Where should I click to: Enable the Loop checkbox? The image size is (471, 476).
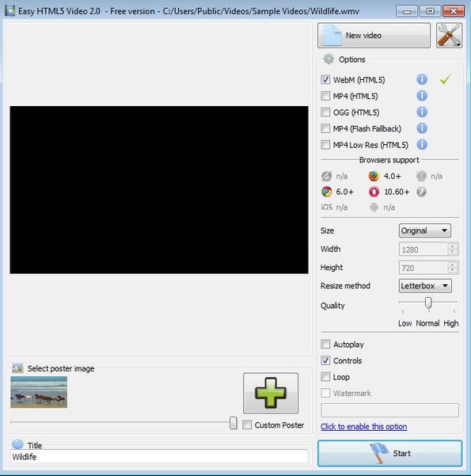click(325, 377)
